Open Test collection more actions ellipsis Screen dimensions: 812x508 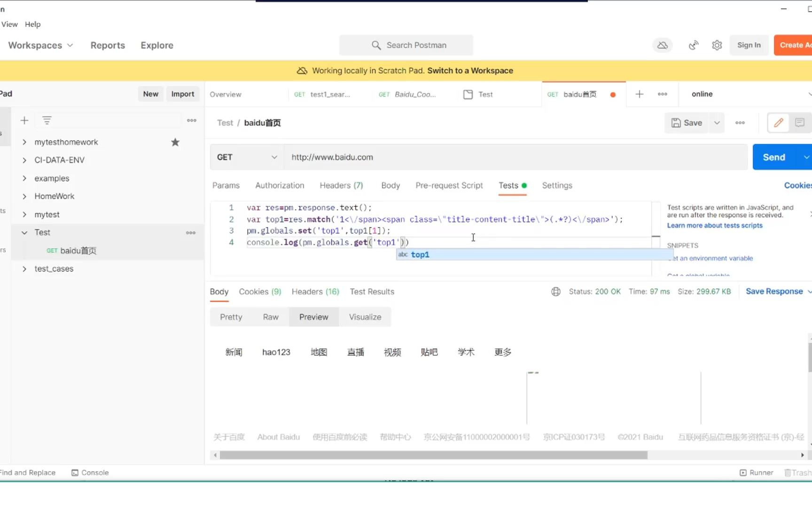(191, 233)
